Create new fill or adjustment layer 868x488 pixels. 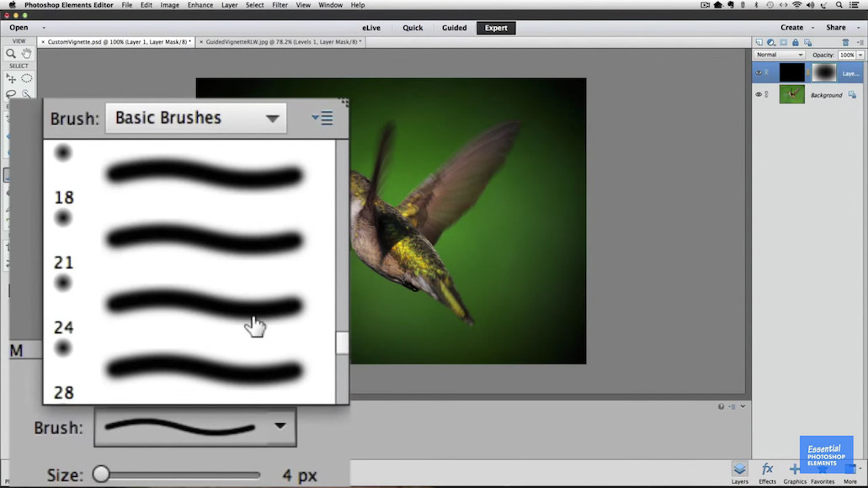pos(771,43)
